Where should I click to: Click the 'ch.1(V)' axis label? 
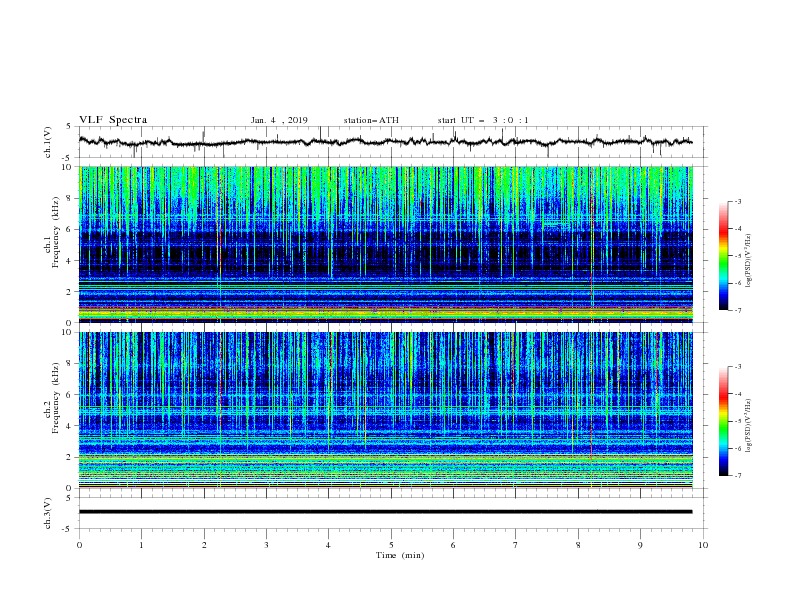point(48,142)
